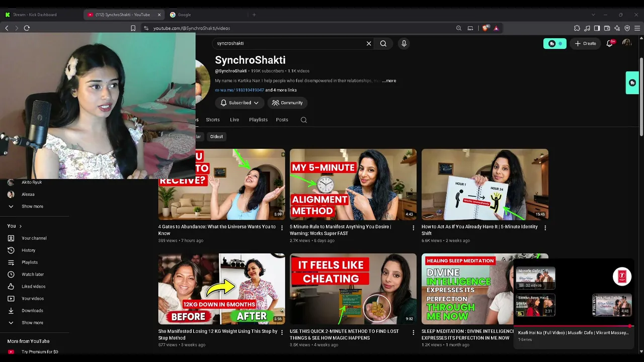The height and width of the screenshot is (362, 644).
Task: Open the browser extensions puzzle icon
Action: 577,28
